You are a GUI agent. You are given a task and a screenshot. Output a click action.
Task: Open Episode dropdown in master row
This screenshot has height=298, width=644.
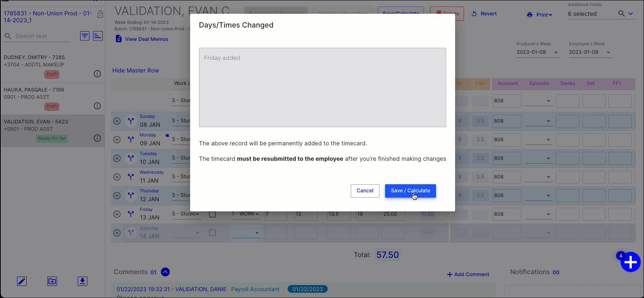pyautogui.click(x=539, y=101)
